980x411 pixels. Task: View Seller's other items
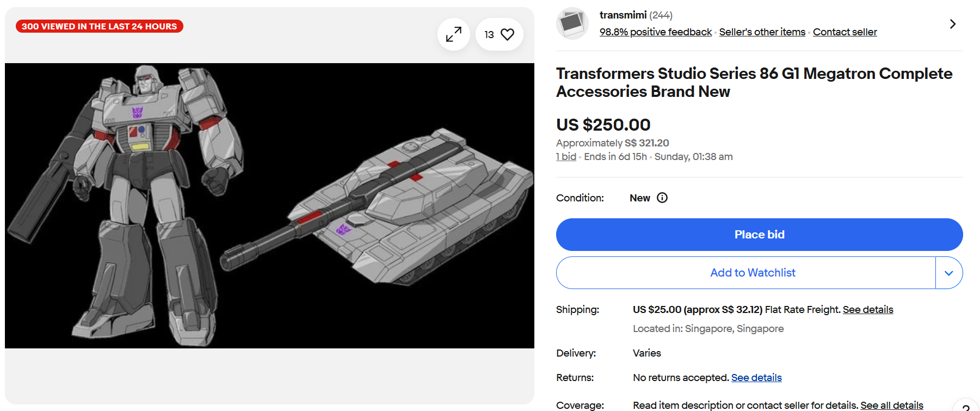[x=762, y=32]
